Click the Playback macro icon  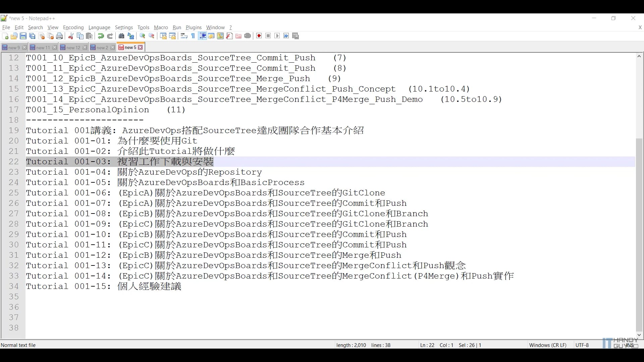tap(277, 36)
